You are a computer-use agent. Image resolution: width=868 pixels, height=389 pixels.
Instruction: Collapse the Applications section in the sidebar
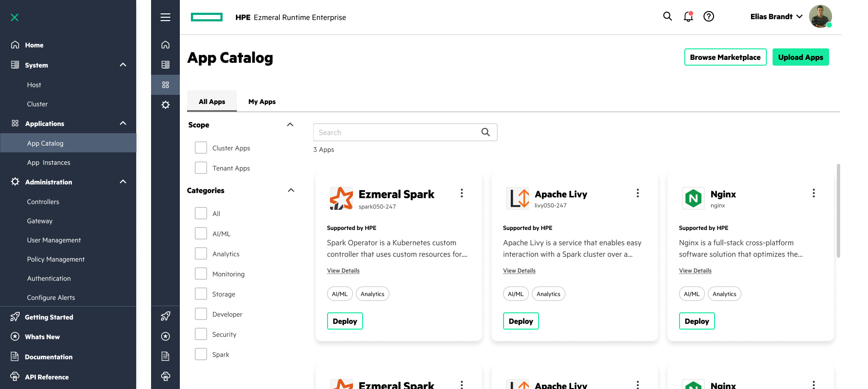point(123,123)
